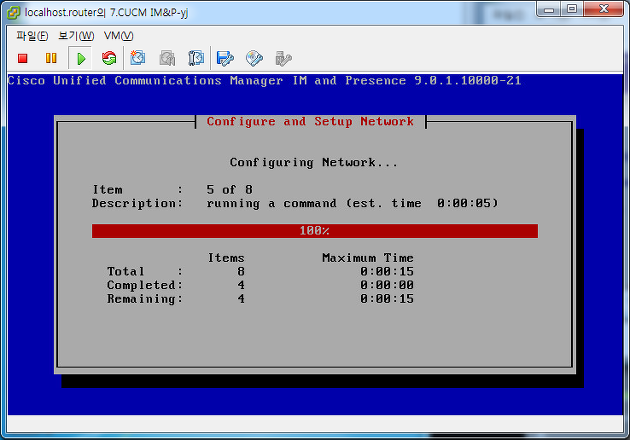Click the '5 of 8' item value

229,189
